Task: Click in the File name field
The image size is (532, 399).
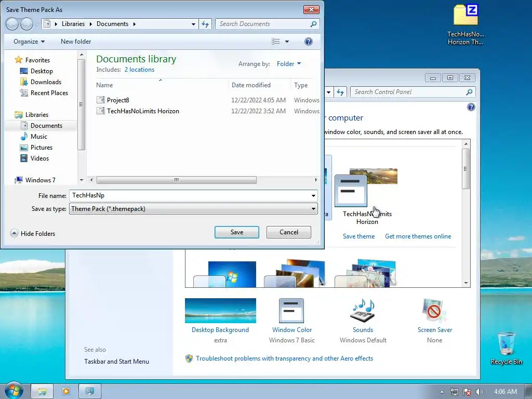Action: pos(190,195)
